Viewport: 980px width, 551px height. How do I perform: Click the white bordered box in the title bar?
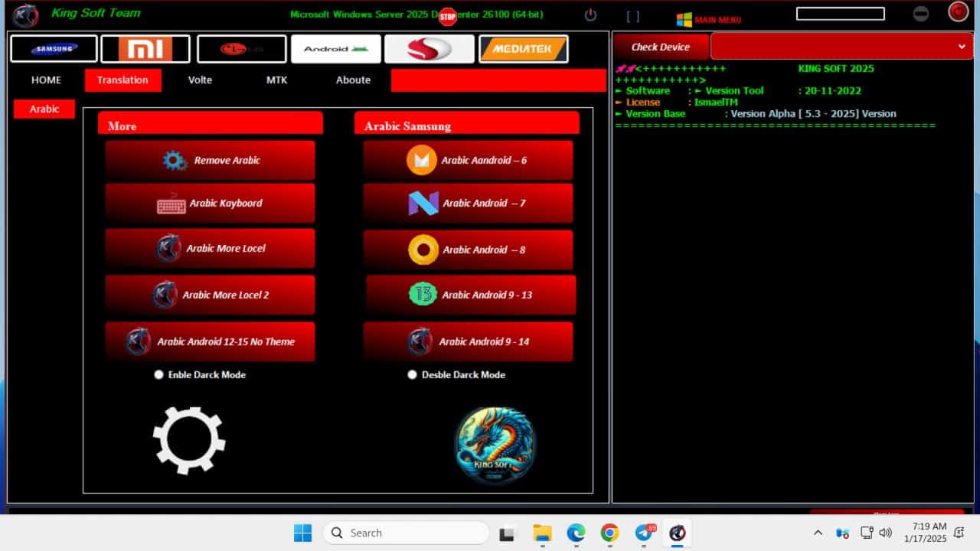click(840, 14)
